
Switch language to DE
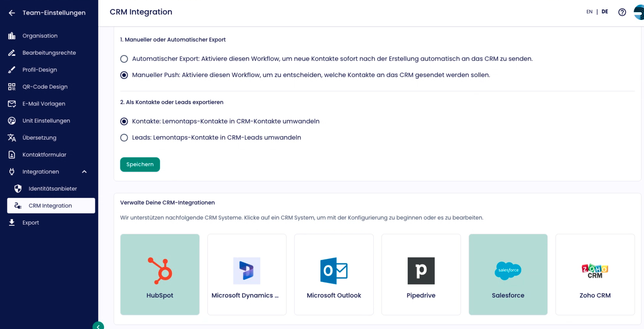[x=605, y=12]
